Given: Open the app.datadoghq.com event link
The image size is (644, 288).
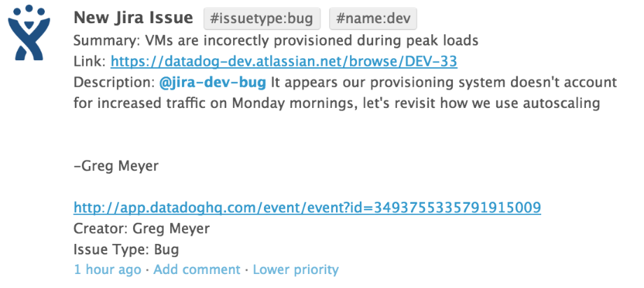Looking at the screenshot, I should pyautogui.click(x=307, y=207).
